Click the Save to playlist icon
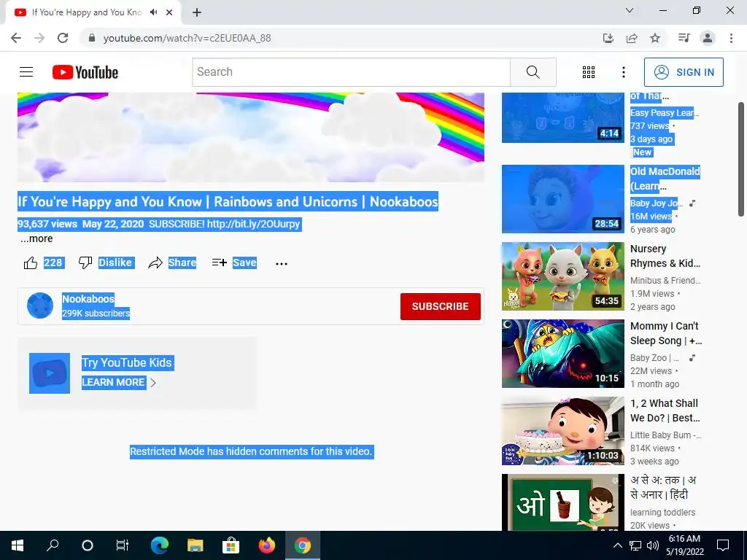Image resolution: width=747 pixels, height=560 pixels. [x=219, y=262]
